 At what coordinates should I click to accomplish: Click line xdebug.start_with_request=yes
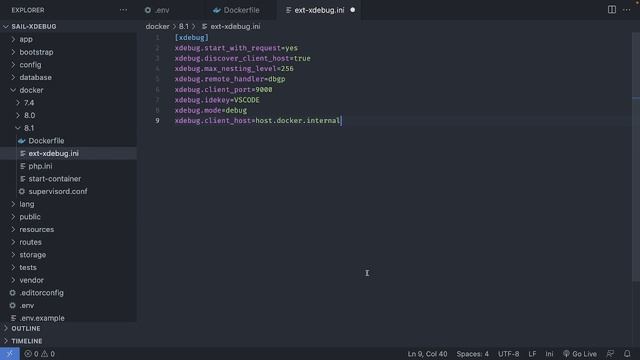click(236, 48)
